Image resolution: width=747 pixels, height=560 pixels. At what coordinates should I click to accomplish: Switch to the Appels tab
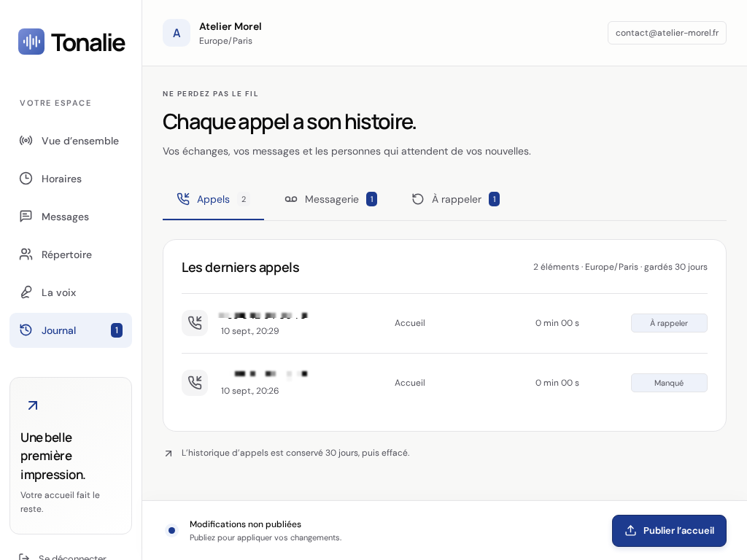pyautogui.click(x=213, y=200)
